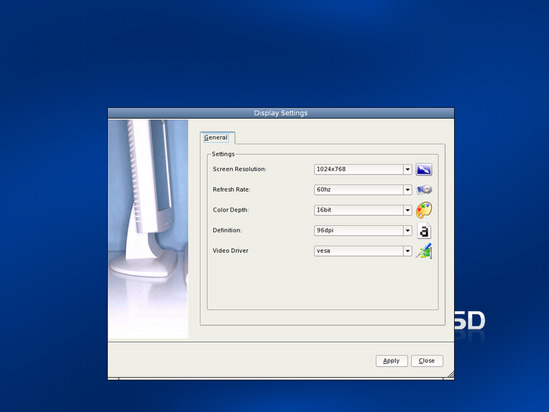Open the Video Driver dropdown arrow
549x412 pixels.
(x=408, y=251)
